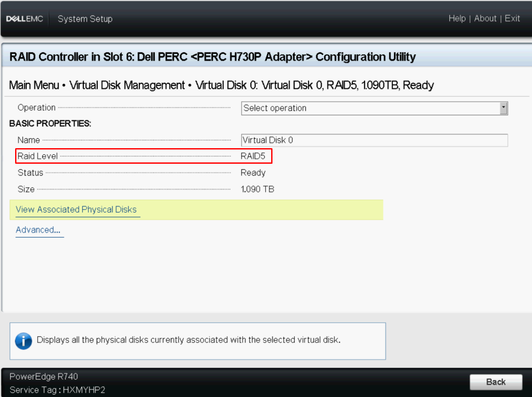The height and width of the screenshot is (397, 532).
Task: Click Exit in the header
Action: [x=512, y=19]
